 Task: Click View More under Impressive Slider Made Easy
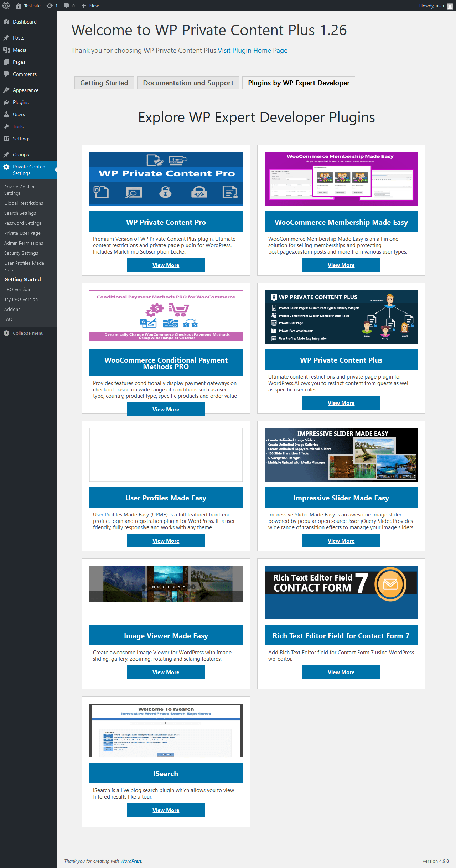(x=341, y=541)
